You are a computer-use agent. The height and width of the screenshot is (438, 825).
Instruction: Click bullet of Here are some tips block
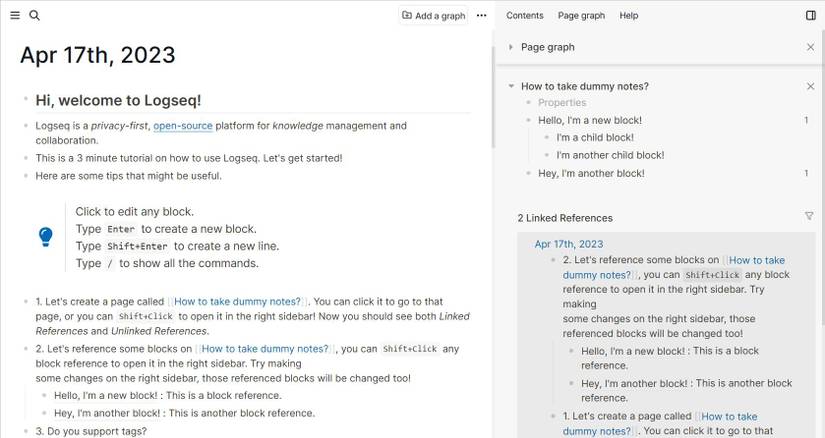point(25,175)
